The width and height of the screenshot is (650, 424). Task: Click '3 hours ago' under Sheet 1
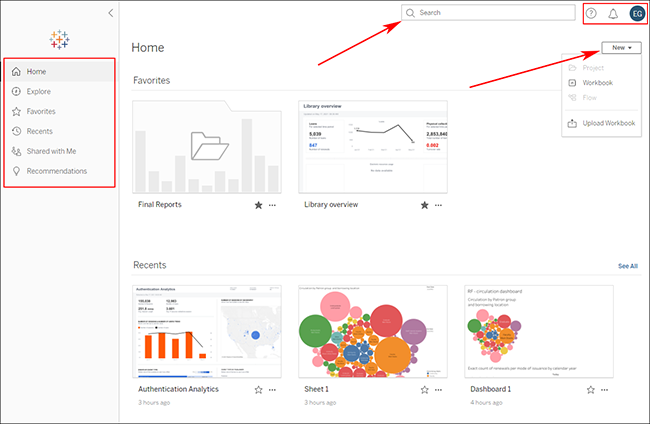click(x=320, y=402)
